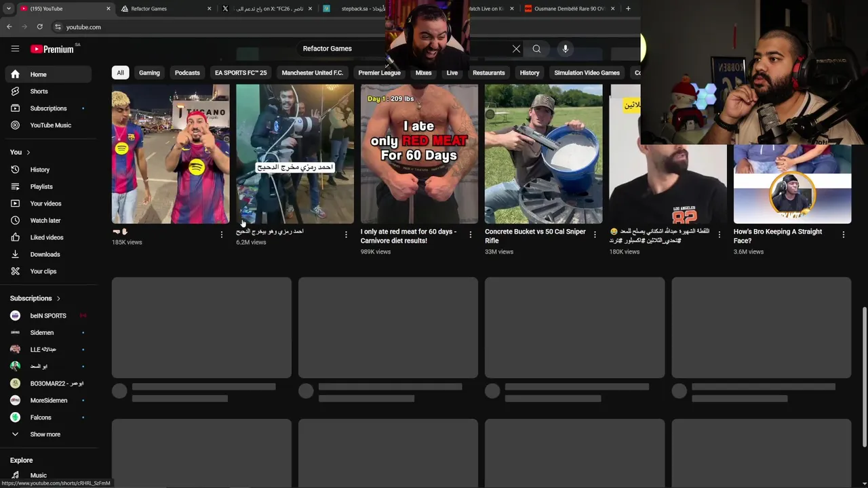Click the Refactor Games search field
Screen dimensions: 868x488
click(x=403, y=49)
